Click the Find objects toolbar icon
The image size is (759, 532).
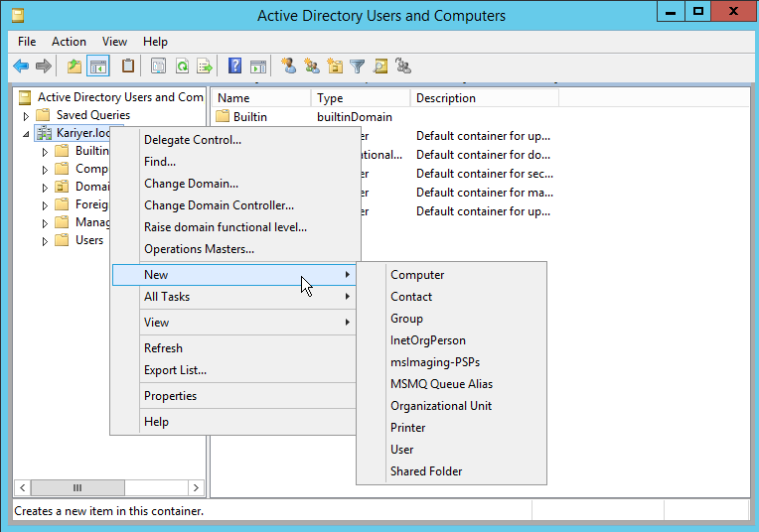(380, 66)
